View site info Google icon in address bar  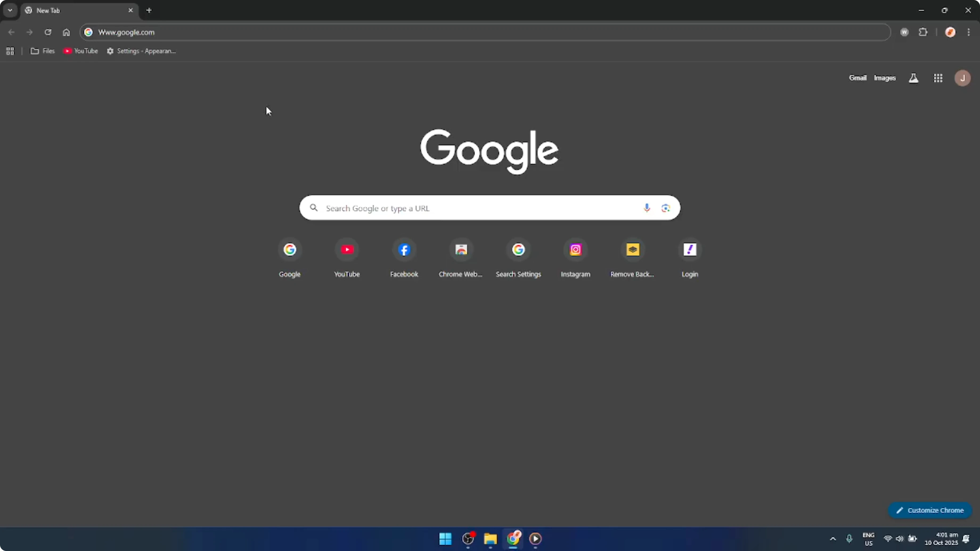pos(88,32)
